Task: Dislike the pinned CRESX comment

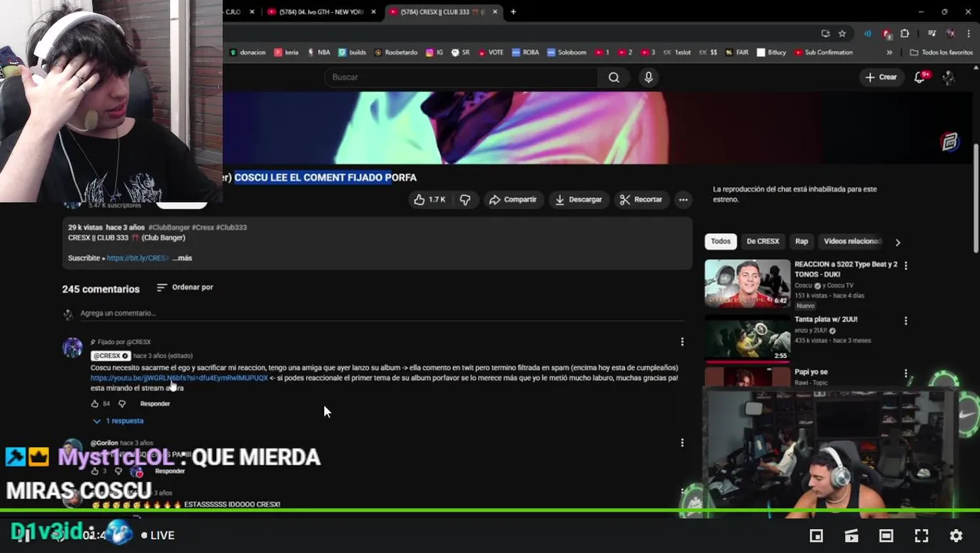Action: coord(121,403)
